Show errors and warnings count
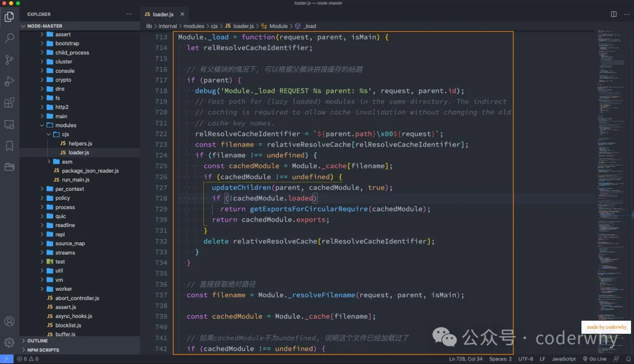634x364 pixels. click(x=28, y=359)
